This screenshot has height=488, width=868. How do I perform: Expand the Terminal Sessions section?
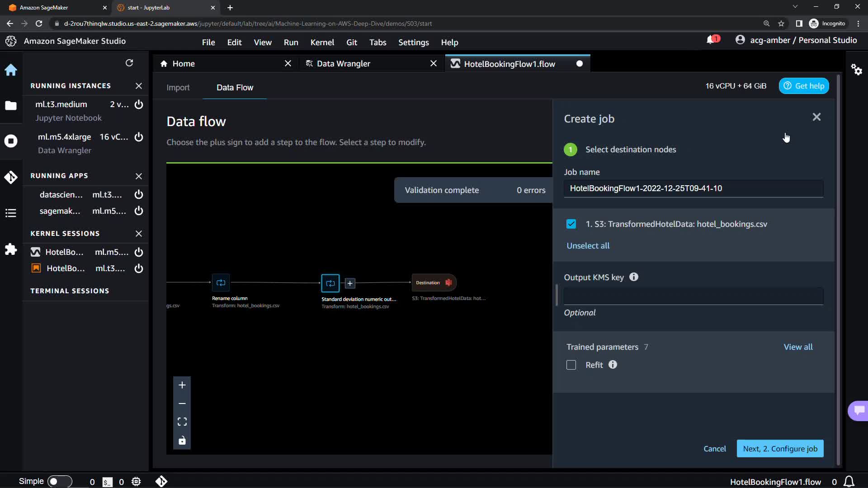coord(70,291)
